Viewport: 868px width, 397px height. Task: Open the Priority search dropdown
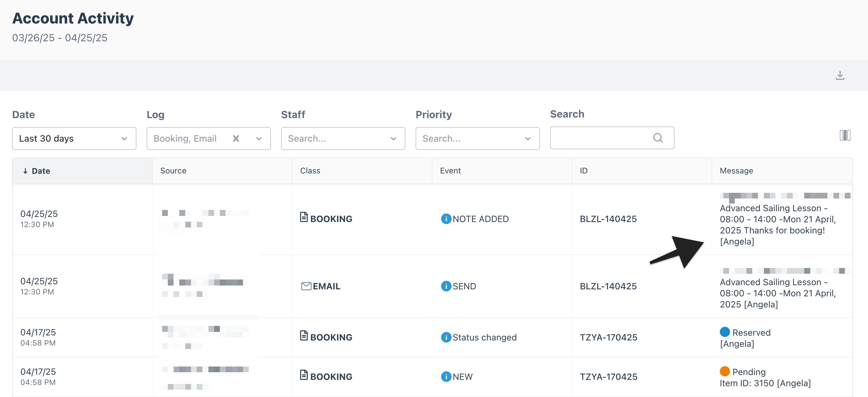click(x=477, y=138)
